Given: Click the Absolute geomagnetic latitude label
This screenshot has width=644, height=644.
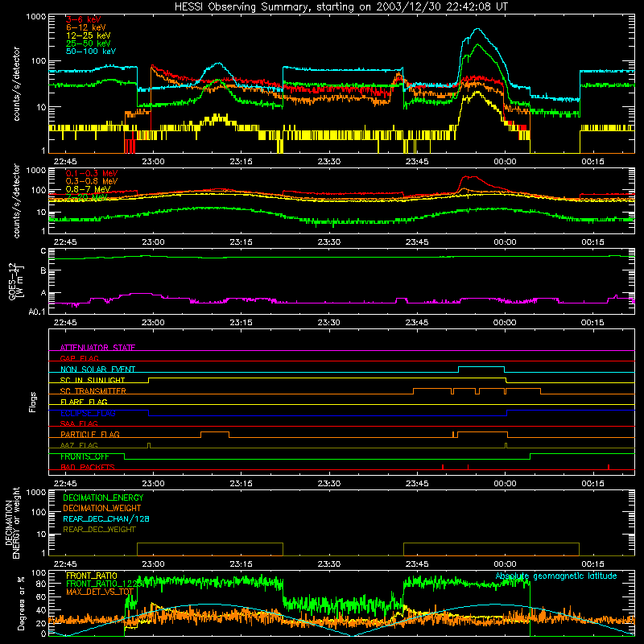Looking at the screenshot, I should [x=556, y=576].
